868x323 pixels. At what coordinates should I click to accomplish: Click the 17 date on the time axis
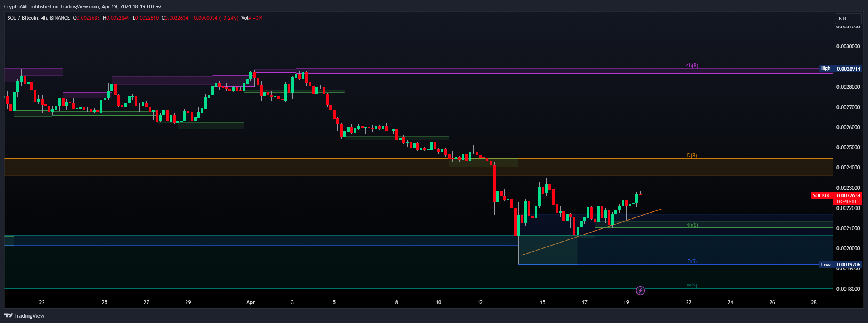tap(584, 302)
